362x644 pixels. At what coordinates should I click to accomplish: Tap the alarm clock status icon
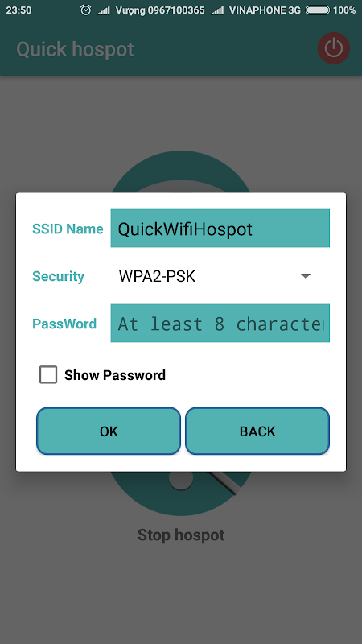click(x=85, y=10)
